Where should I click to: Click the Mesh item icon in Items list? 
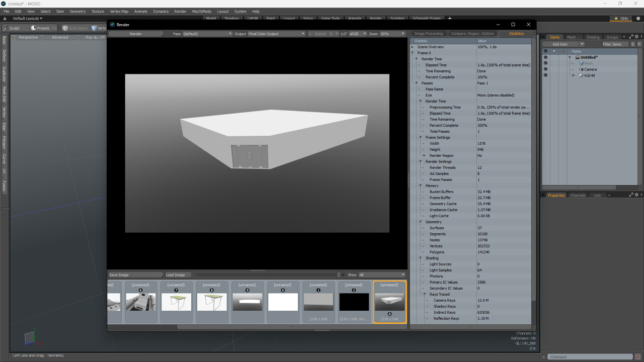[x=581, y=63]
